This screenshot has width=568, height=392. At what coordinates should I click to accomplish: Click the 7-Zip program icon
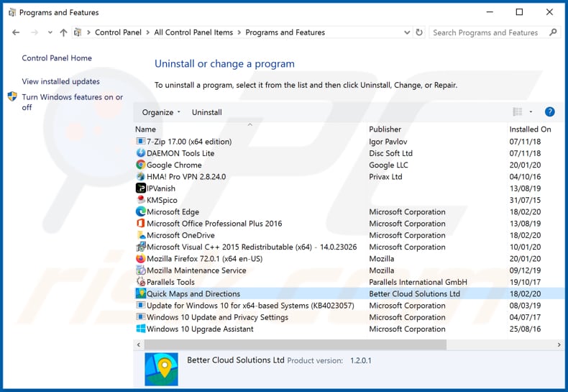140,141
